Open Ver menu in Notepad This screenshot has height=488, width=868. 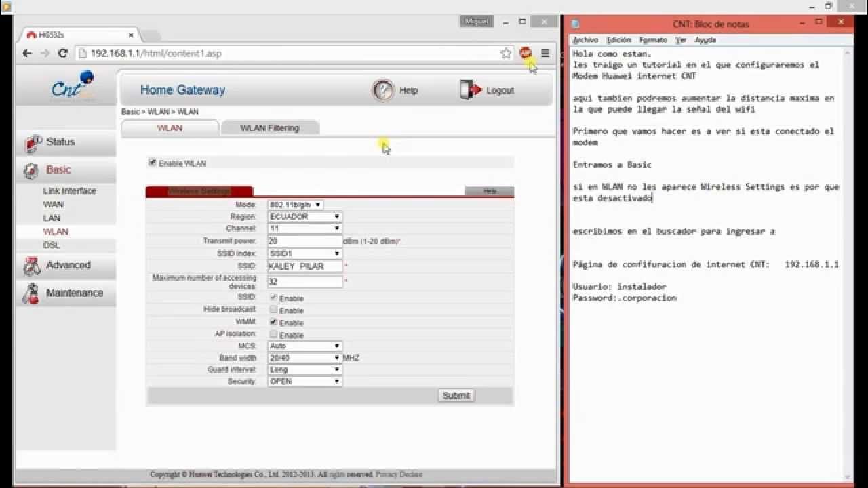[681, 41]
